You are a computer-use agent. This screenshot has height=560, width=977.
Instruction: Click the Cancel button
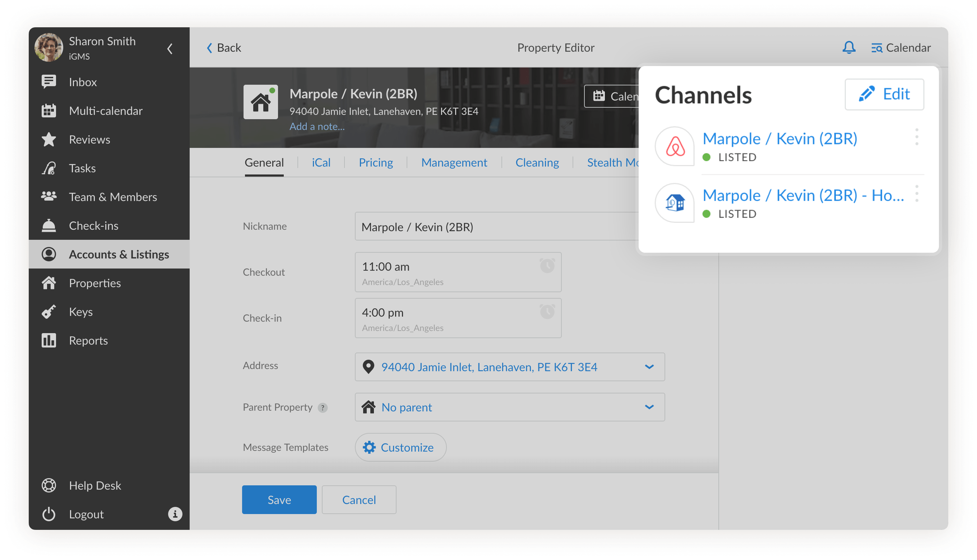[359, 500]
